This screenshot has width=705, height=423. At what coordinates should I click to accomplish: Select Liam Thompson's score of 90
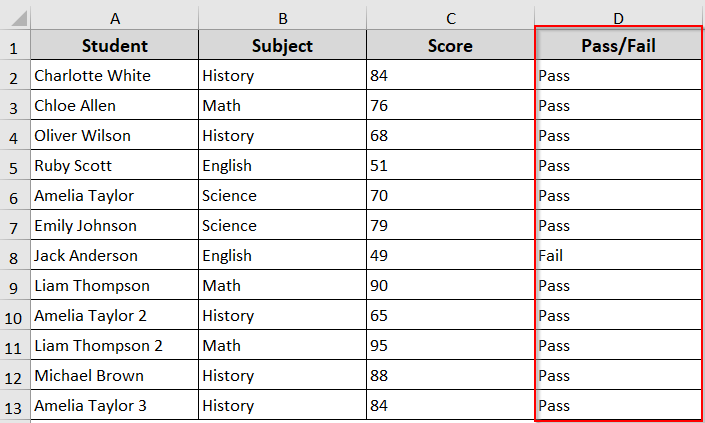tap(450, 286)
